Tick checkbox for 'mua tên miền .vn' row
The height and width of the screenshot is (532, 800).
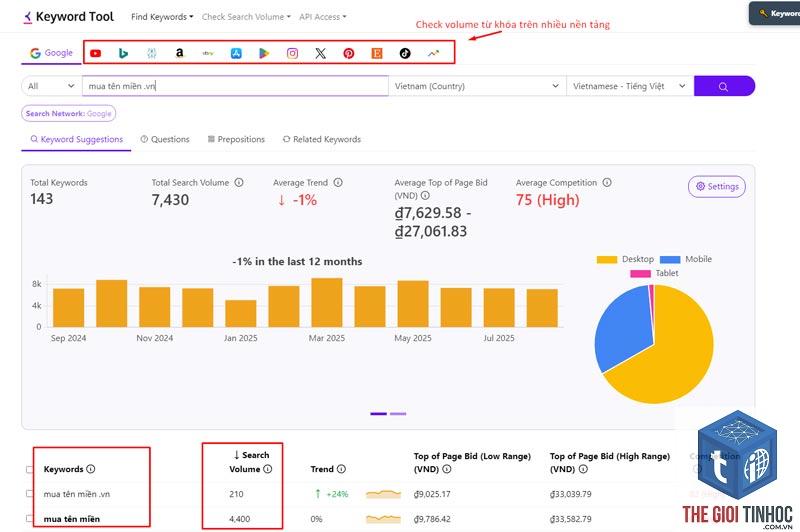30,494
